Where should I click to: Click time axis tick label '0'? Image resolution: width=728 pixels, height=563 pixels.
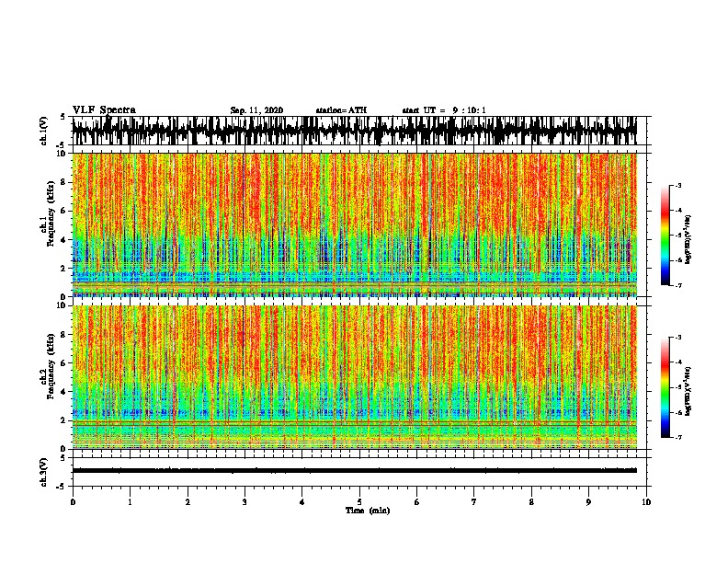[73, 502]
